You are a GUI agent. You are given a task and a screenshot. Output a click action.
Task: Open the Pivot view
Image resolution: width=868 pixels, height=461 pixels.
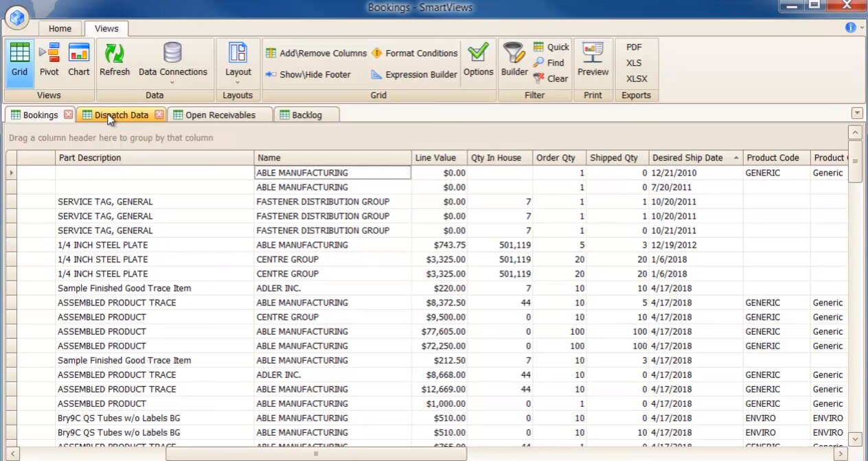tap(49, 60)
